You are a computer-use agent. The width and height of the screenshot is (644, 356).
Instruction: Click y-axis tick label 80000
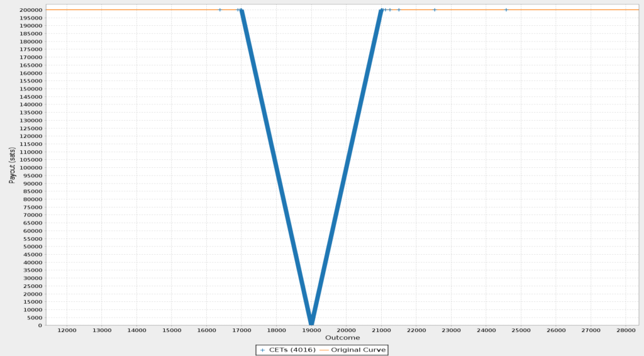click(34, 199)
